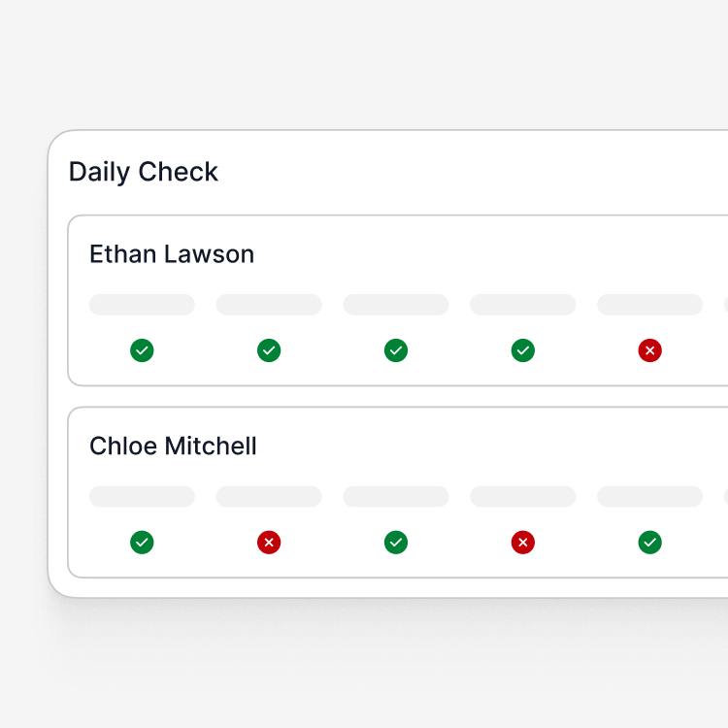Click Chloe Mitchell's first red X icon

[269, 543]
